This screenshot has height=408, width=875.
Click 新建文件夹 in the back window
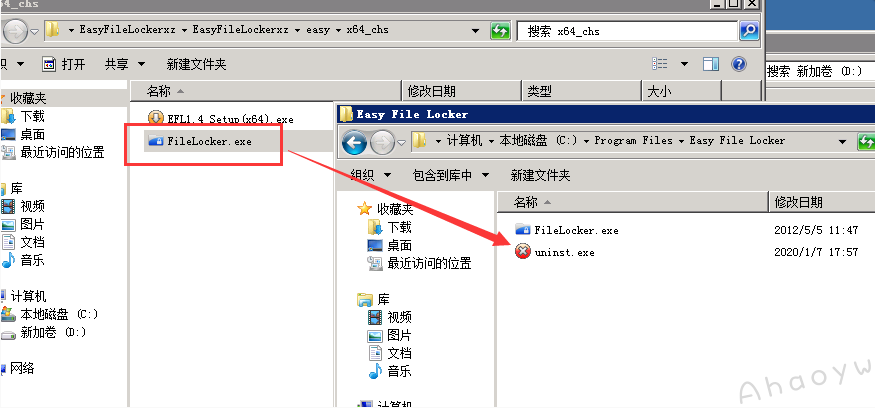click(x=196, y=64)
